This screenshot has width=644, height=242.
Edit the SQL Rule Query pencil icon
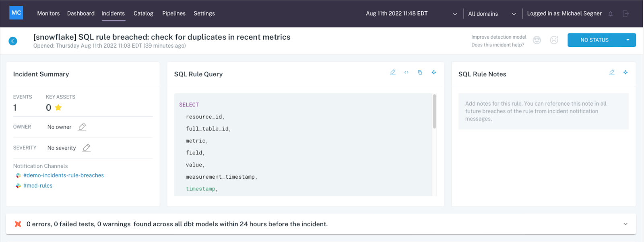point(393,72)
